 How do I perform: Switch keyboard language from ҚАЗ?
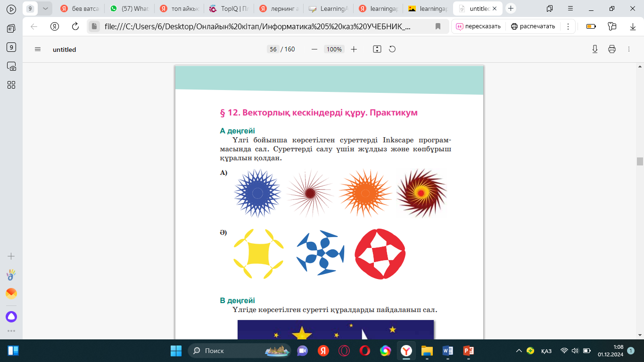click(x=546, y=351)
